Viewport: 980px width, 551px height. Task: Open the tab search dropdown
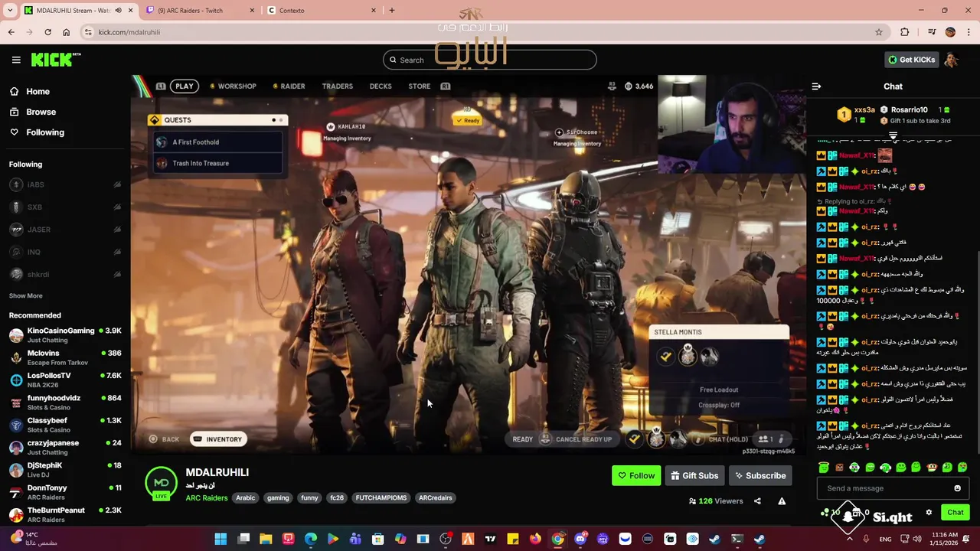tap(10, 10)
